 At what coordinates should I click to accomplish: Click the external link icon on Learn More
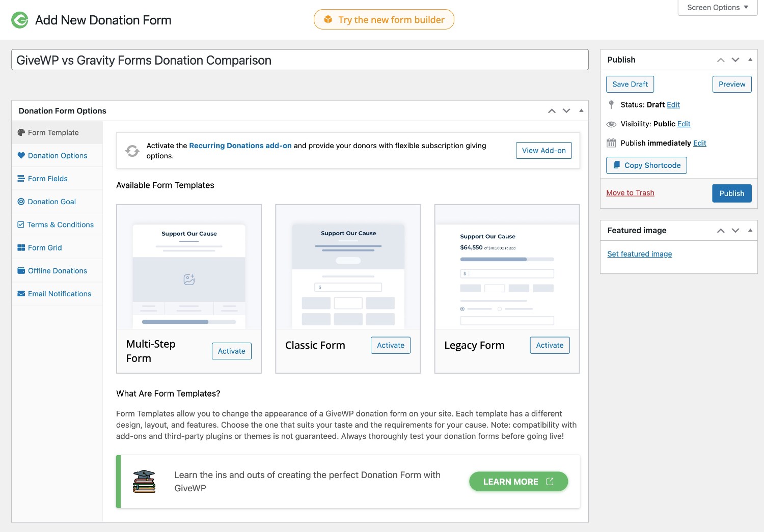point(550,482)
